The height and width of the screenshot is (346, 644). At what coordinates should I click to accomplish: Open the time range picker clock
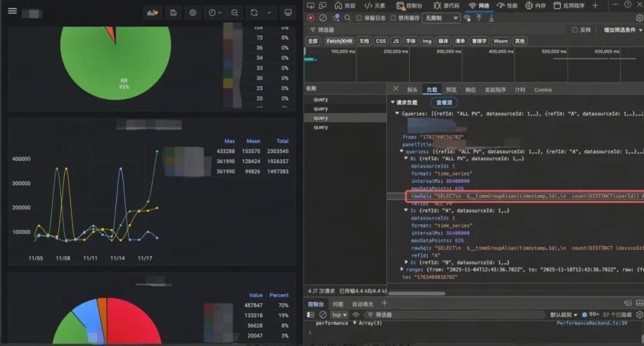pyautogui.click(x=215, y=13)
